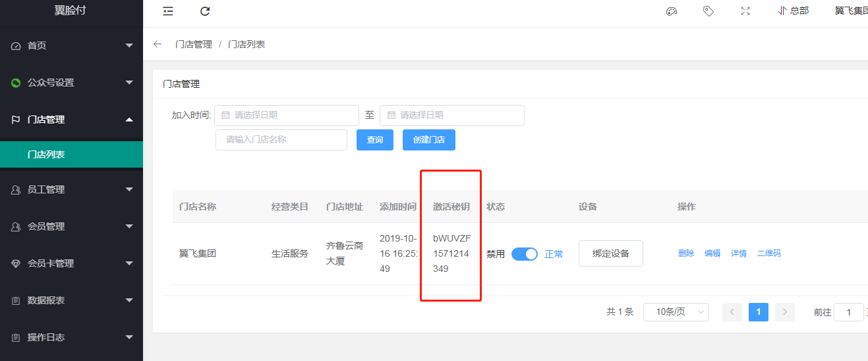Click the 翼飞集团 store name cell
Viewport: 868px width, 361px height.
pos(198,253)
